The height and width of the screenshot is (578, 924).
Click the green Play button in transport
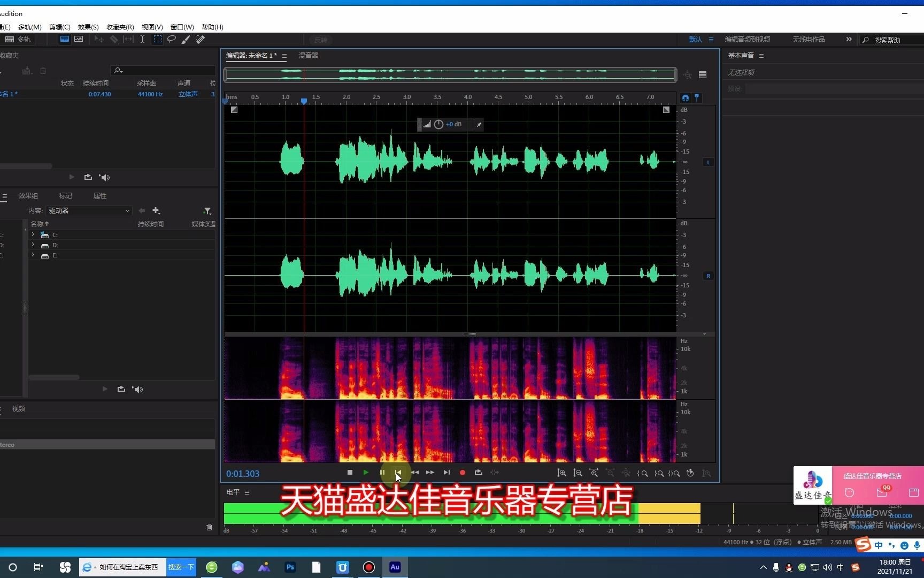(x=366, y=473)
